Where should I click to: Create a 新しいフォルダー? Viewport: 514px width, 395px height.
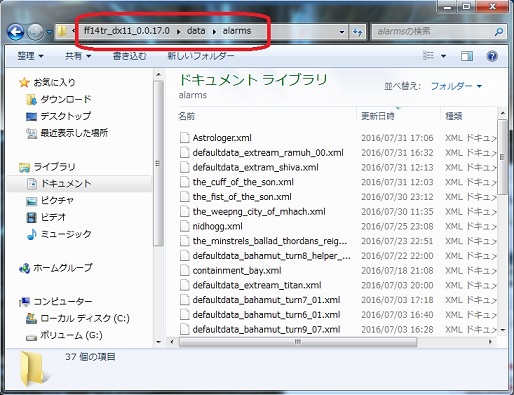[x=201, y=56]
